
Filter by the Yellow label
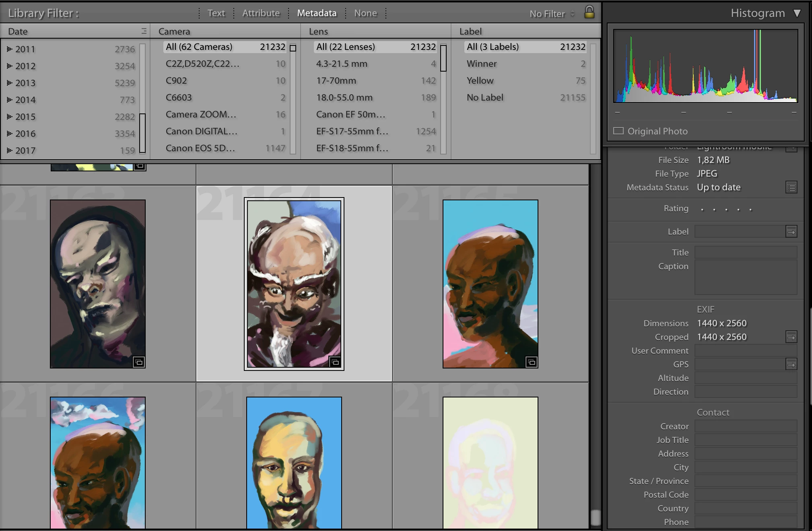[480, 80]
